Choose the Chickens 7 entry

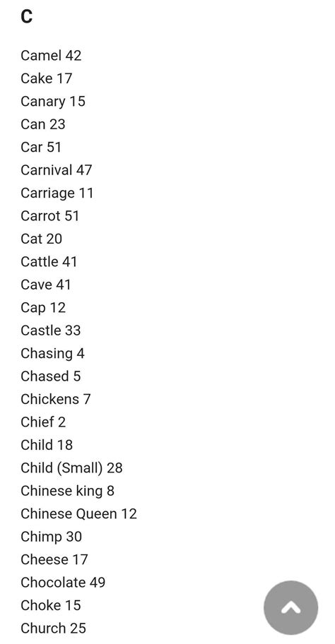coord(56,399)
